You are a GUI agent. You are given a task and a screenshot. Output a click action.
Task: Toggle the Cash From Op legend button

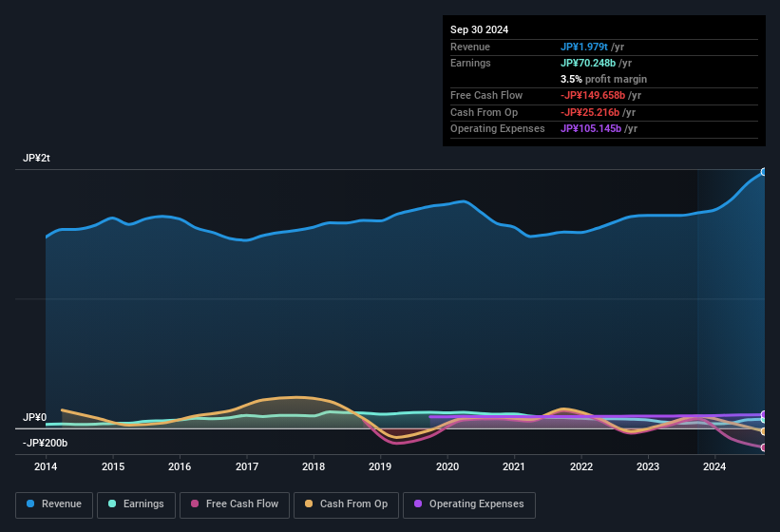click(346, 505)
